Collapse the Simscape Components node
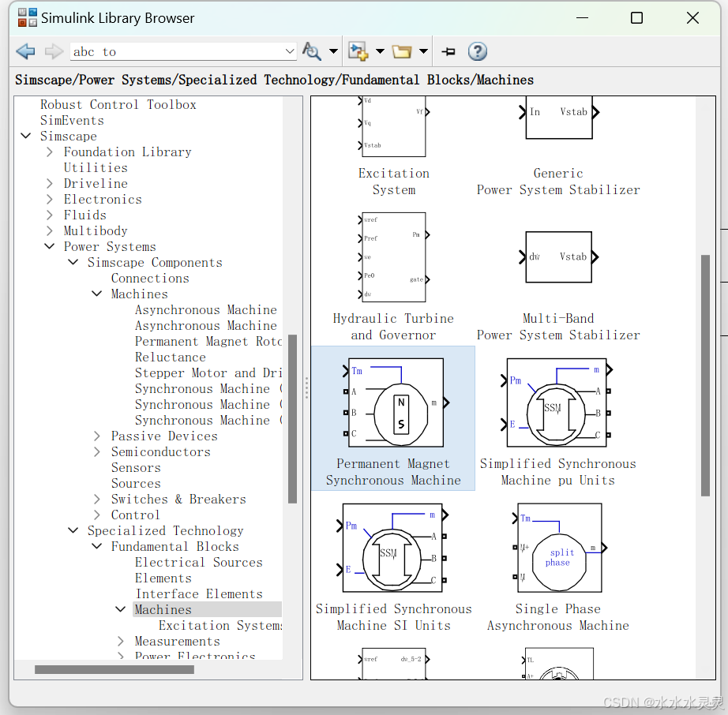 point(73,262)
